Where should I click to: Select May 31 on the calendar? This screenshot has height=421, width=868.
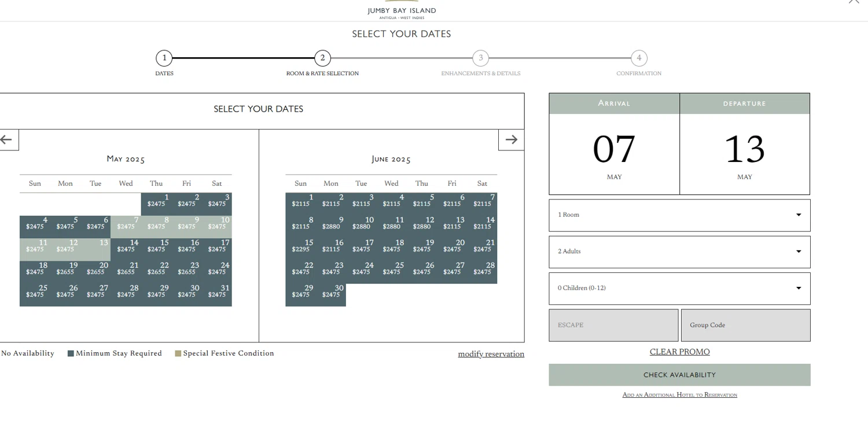(217, 295)
